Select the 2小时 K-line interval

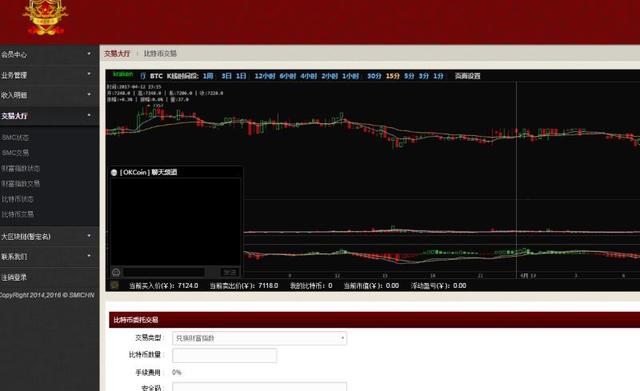329,76
